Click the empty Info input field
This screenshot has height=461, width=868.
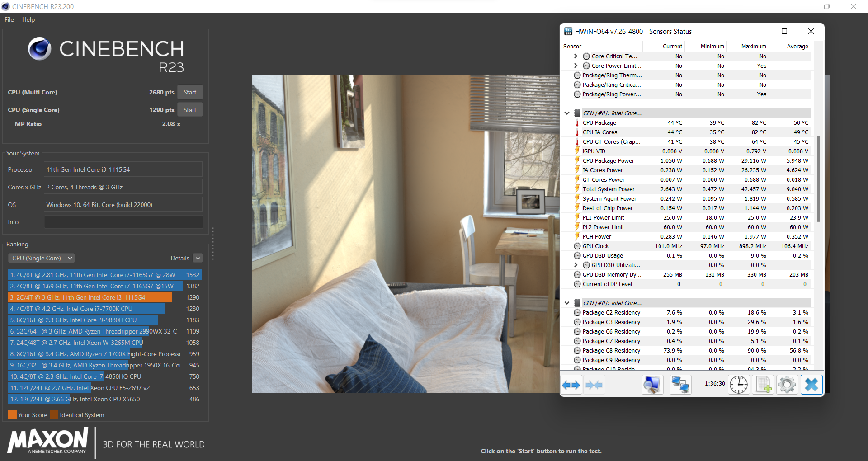tap(123, 222)
